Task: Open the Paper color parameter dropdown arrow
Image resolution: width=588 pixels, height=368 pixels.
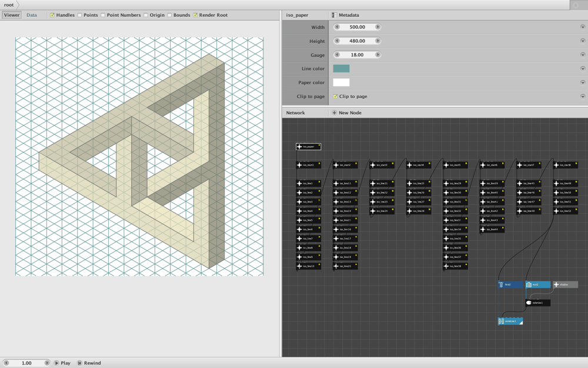Action: [x=583, y=82]
